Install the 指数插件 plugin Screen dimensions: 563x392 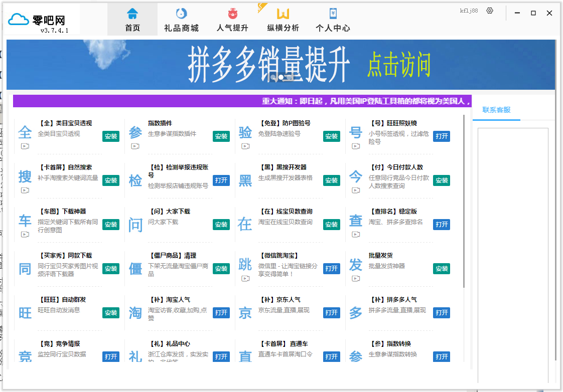[221, 136]
